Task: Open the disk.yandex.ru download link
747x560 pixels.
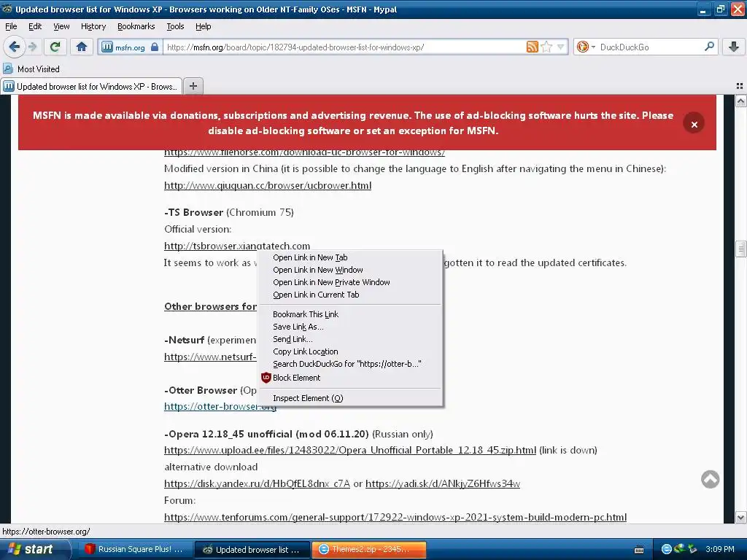Action: pos(258,484)
